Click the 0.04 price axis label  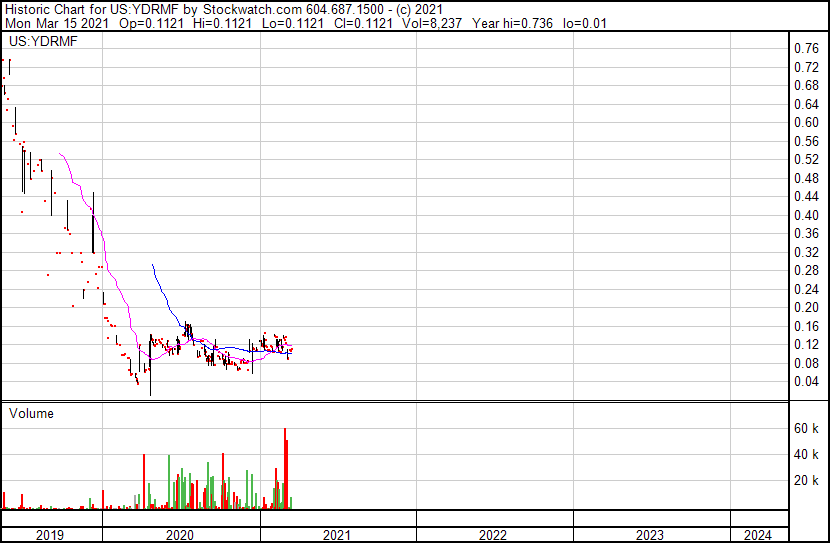[805, 381]
